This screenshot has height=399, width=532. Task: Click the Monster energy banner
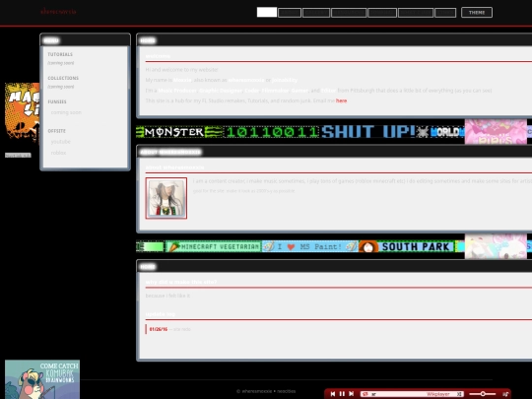(x=179, y=132)
